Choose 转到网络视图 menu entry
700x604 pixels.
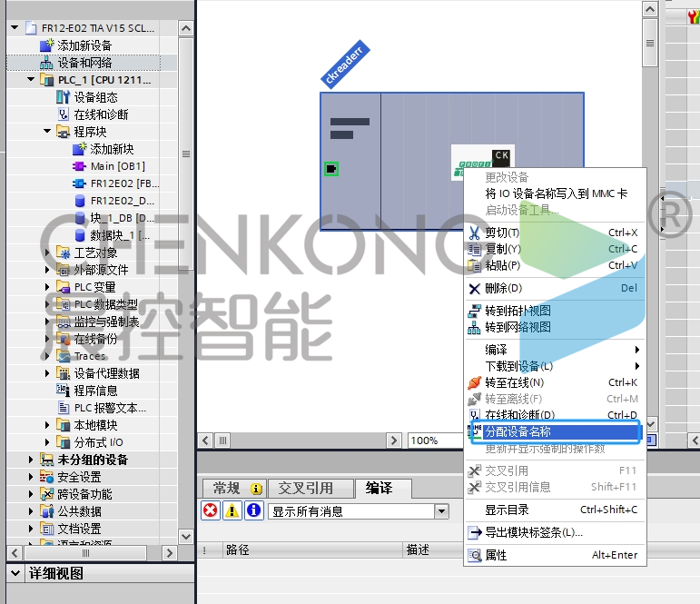point(556,327)
